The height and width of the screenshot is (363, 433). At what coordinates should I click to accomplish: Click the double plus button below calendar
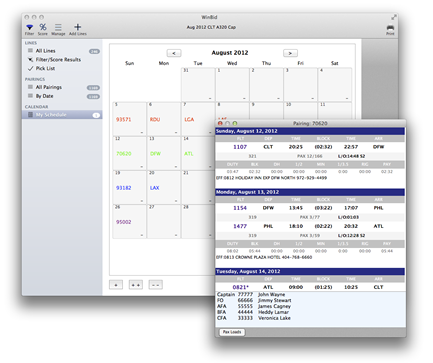136,285
